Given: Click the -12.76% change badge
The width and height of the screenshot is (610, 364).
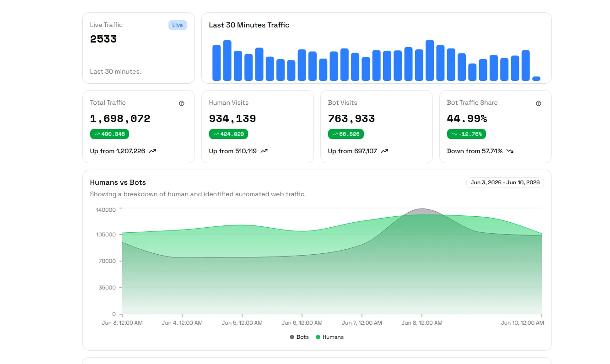Looking at the screenshot, I should [x=466, y=134].
